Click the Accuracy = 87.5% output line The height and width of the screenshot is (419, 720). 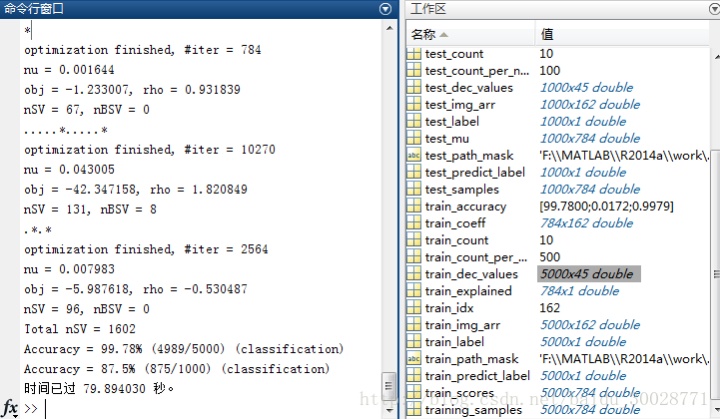tap(177, 369)
